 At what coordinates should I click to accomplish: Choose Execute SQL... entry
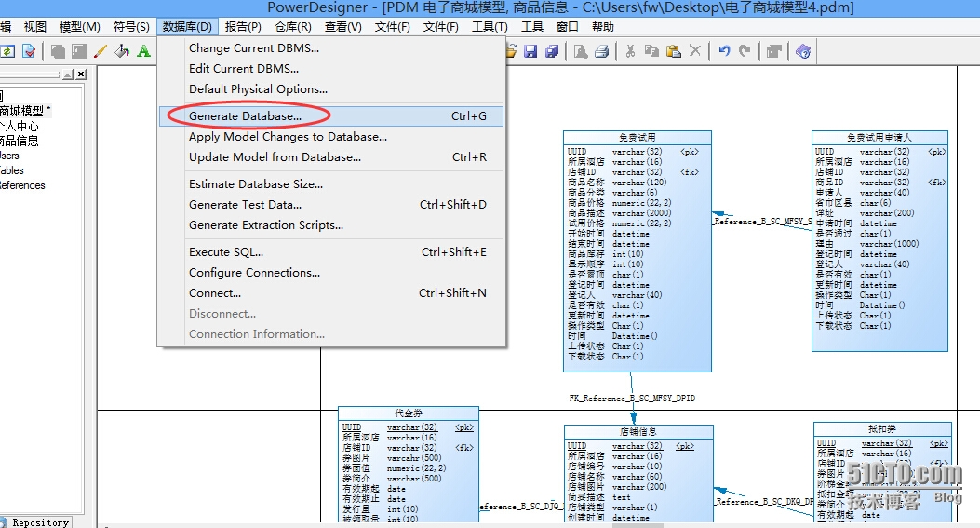tap(332, 252)
